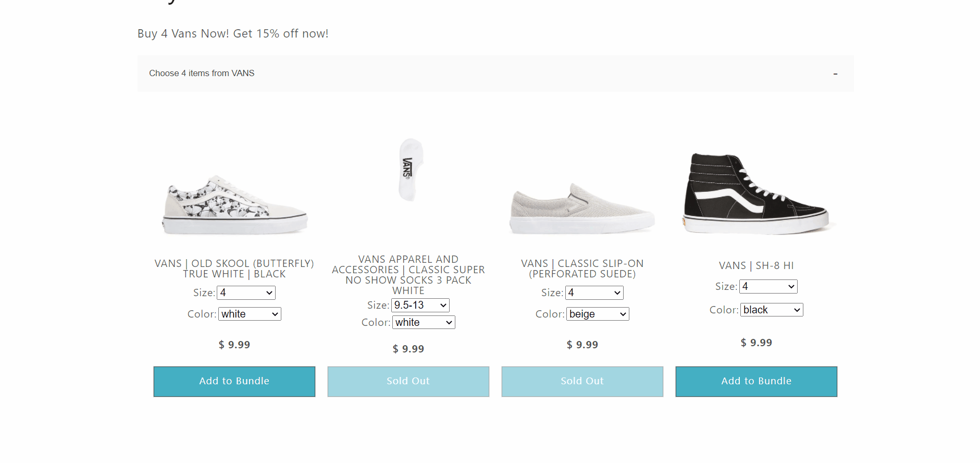Screen dimensions: 980x463
Task: Open Vans Old Skool Butterfly title link
Action: 234,269
